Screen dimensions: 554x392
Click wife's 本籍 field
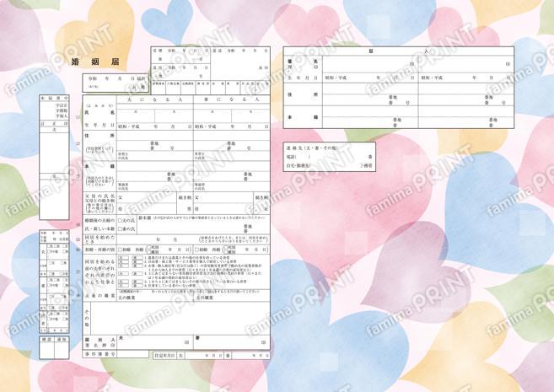click(x=232, y=172)
